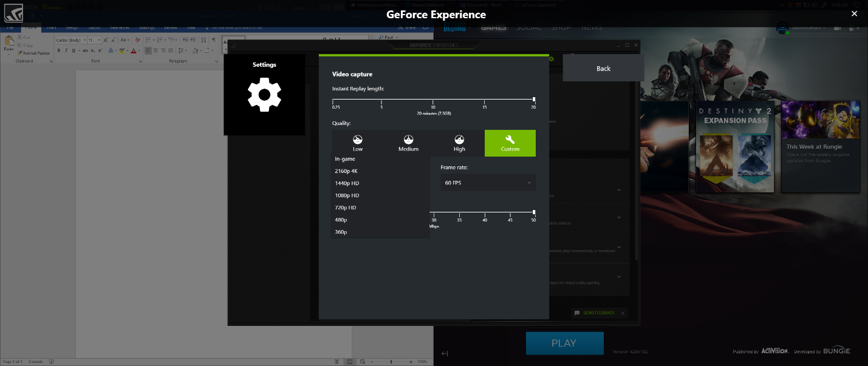Choose 480p resolution
The image size is (868, 366).
click(x=380, y=220)
